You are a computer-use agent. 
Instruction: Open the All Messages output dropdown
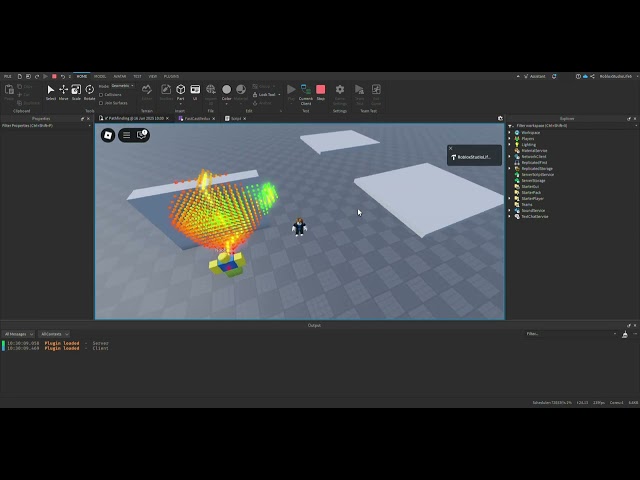[x=18, y=334]
